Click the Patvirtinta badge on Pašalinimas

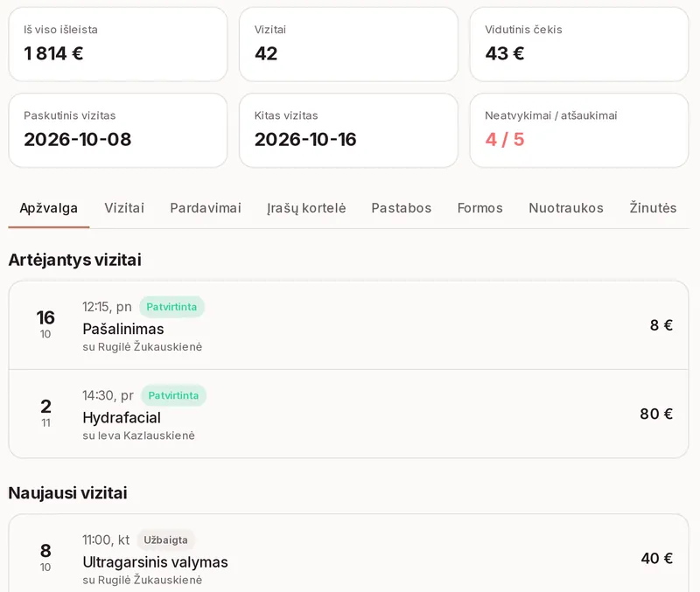171,307
